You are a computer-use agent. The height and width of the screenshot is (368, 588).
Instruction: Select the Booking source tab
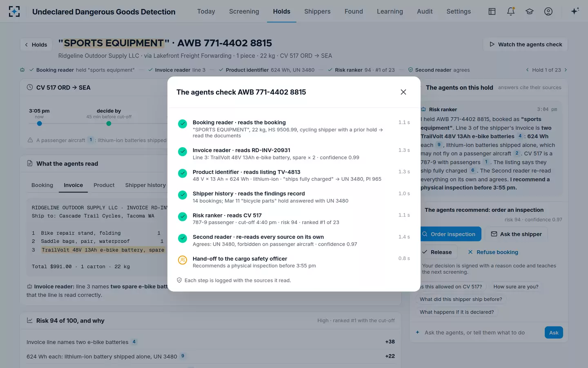pos(42,185)
